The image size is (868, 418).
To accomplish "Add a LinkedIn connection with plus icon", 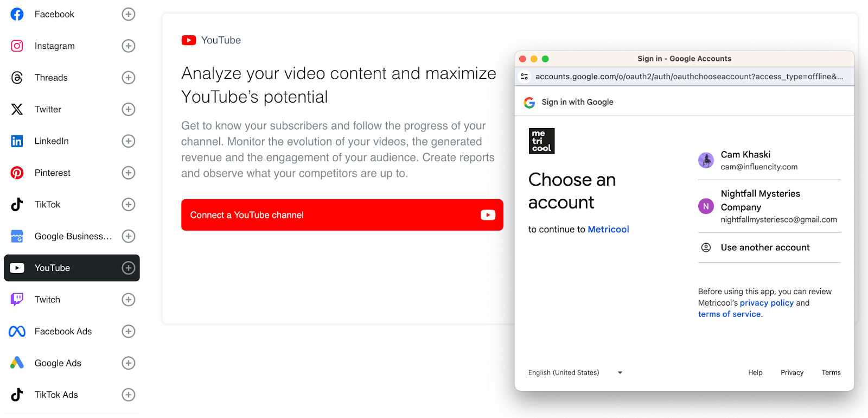I will tap(129, 141).
